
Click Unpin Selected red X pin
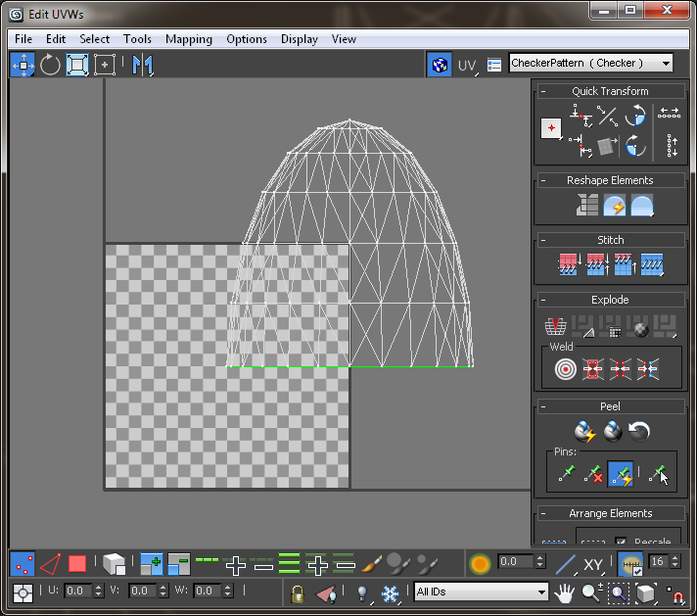tap(594, 474)
